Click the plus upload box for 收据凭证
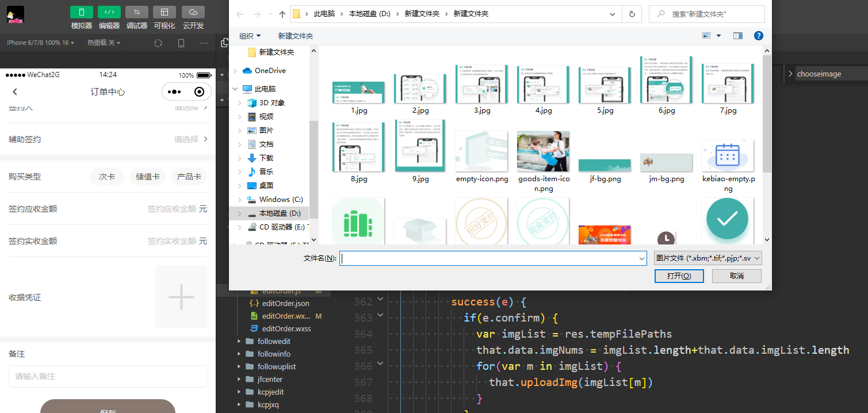The height and width of the screenshot is (413, 868). click(x=181, y=297)
